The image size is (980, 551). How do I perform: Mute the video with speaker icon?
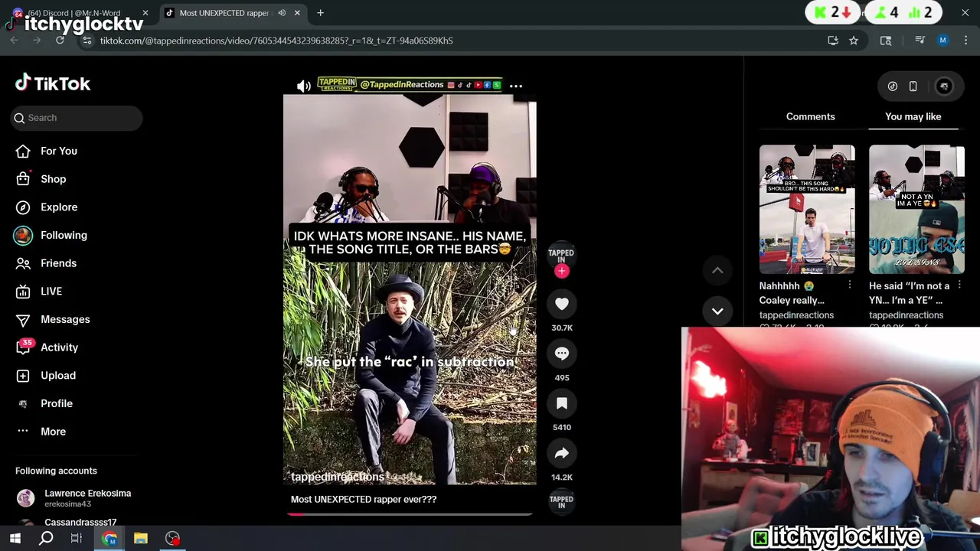point(304,86)
